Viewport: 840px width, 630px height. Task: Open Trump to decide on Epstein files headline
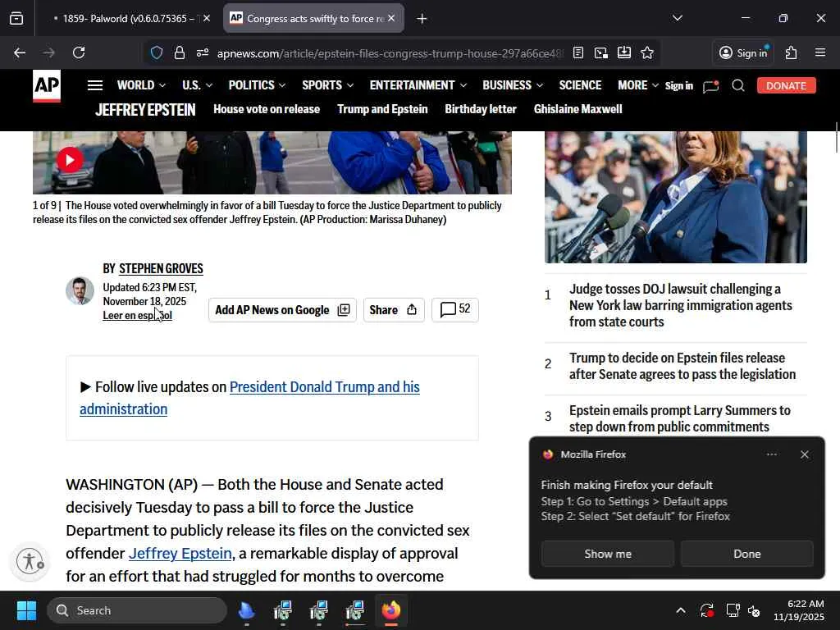click(682, 366)
